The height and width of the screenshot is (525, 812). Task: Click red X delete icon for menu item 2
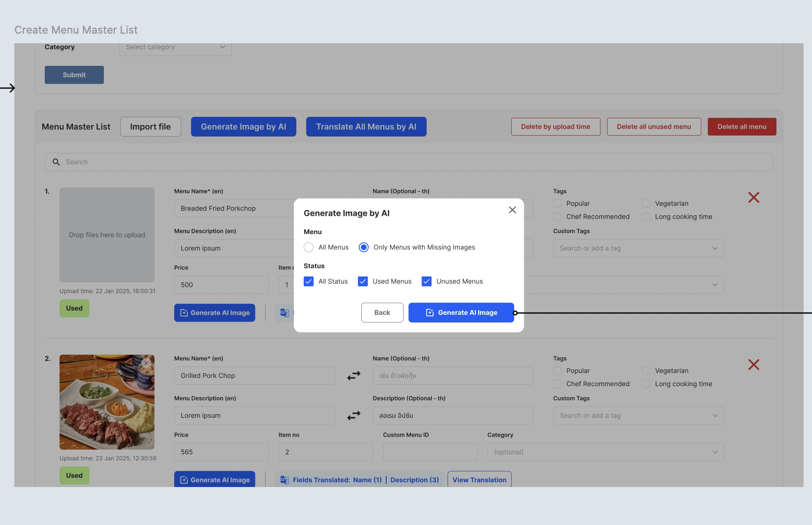pos(753,365)
